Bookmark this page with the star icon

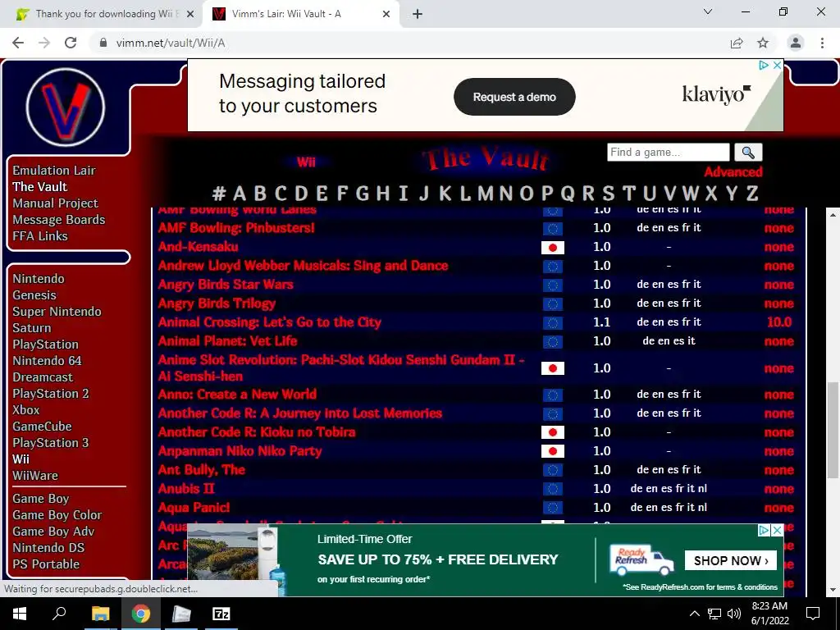point(763,43)
